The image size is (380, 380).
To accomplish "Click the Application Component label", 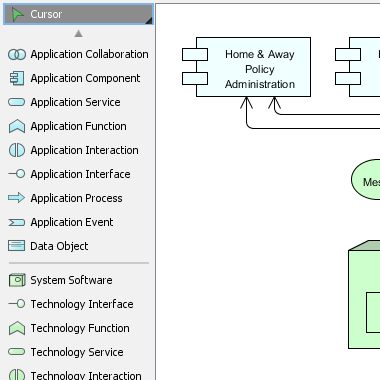I will (x=85, y=78).
